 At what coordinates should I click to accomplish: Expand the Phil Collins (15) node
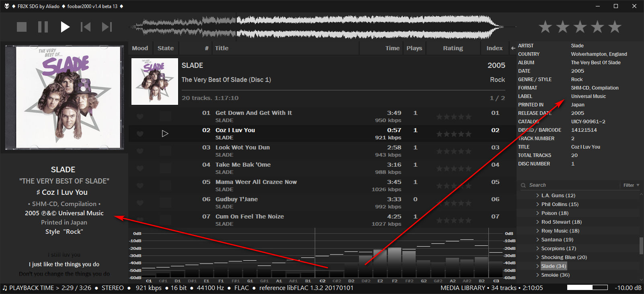pyautogui.click(x=537, y=204)
